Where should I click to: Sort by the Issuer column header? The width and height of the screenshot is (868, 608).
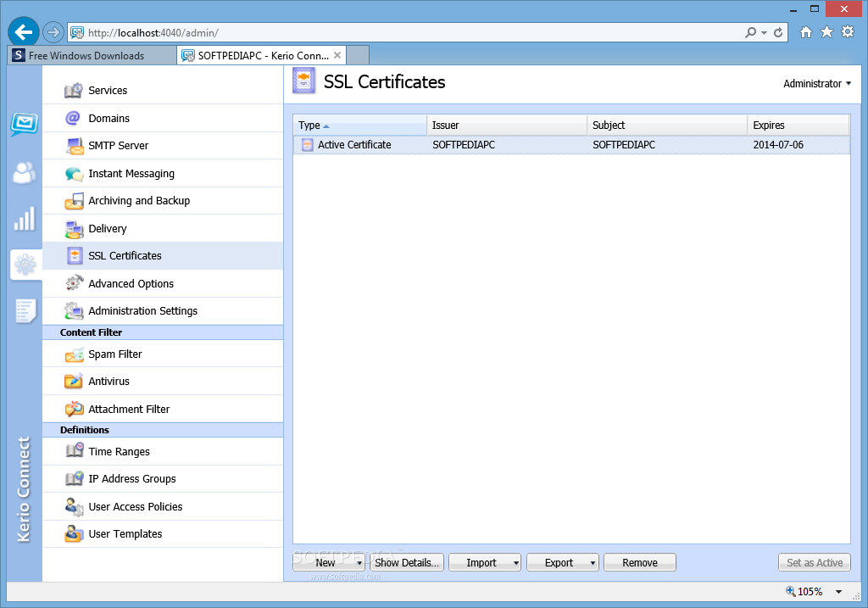click(x=507, y=126)
